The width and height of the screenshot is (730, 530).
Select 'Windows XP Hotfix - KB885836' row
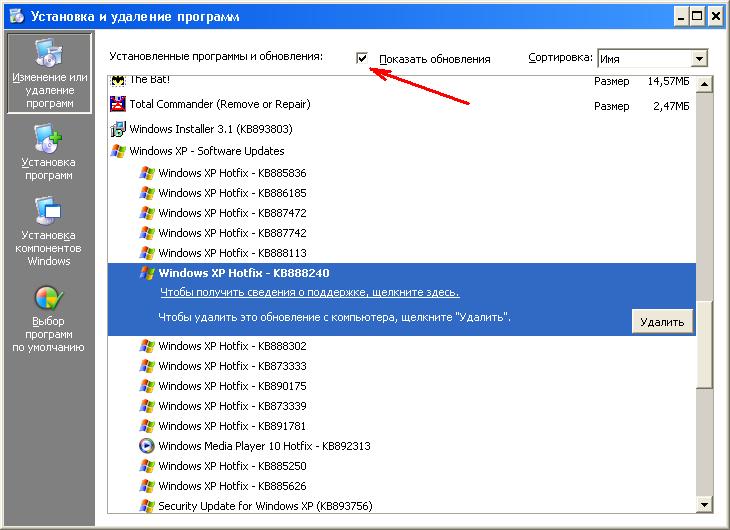tap(232, 173)
